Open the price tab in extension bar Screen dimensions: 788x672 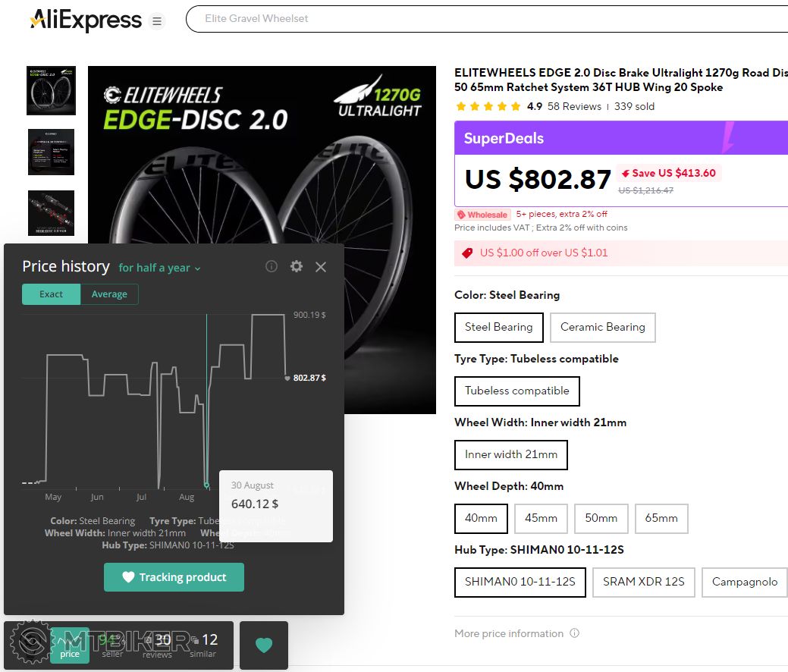click(x=70, y=645)
